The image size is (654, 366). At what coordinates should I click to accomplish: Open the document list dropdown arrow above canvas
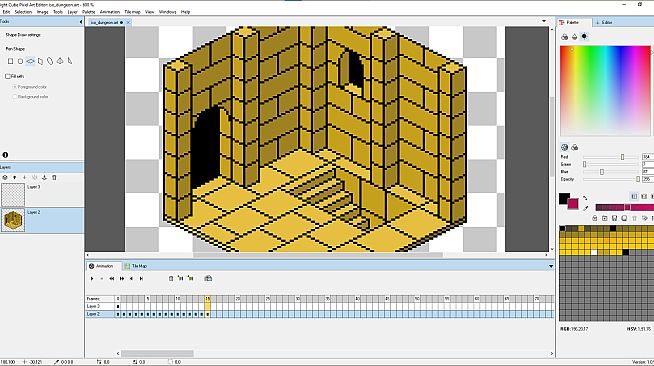click(544, 21)
